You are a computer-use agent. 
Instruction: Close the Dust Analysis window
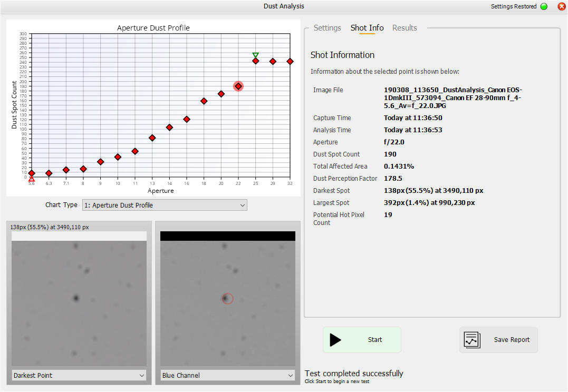point(561,7)
